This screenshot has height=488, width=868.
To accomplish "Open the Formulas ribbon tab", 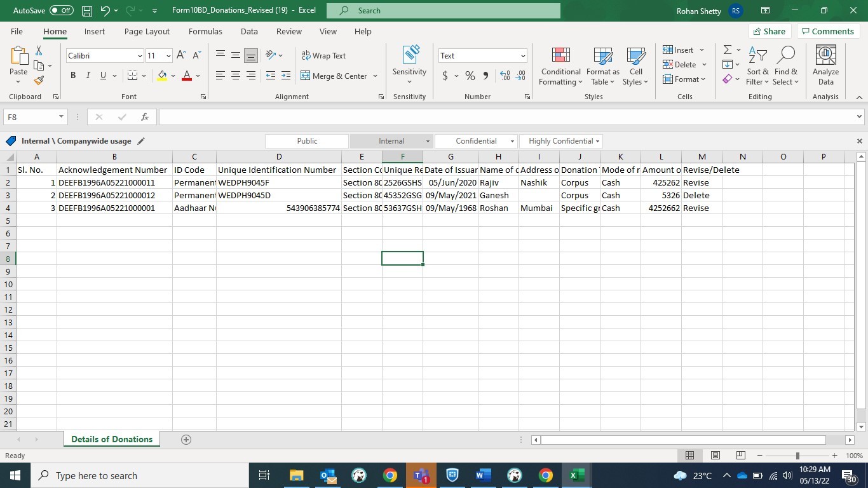I will click(205, 31).
